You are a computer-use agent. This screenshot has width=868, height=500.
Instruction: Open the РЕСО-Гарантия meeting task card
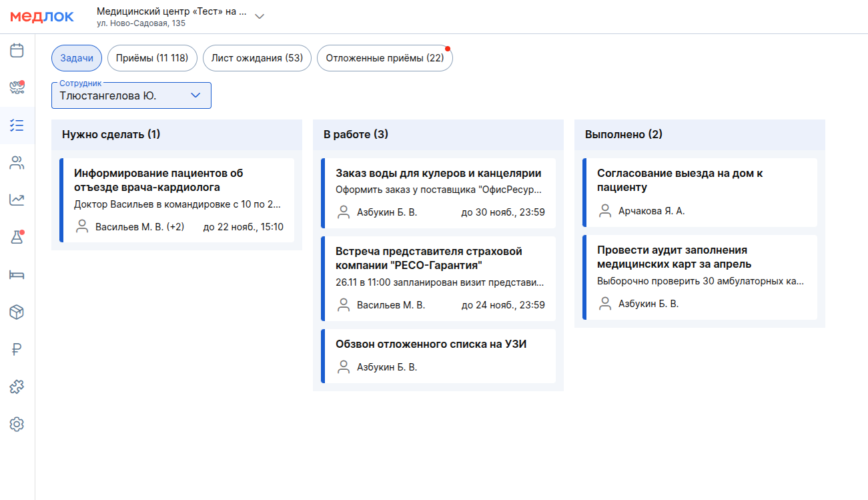(x=439, y=277)
